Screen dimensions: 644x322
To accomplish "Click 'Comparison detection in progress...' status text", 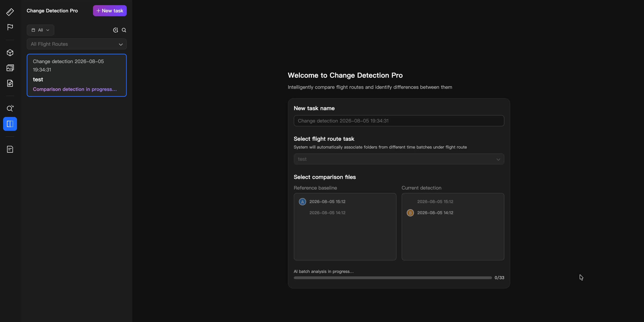I will point(75,89).
